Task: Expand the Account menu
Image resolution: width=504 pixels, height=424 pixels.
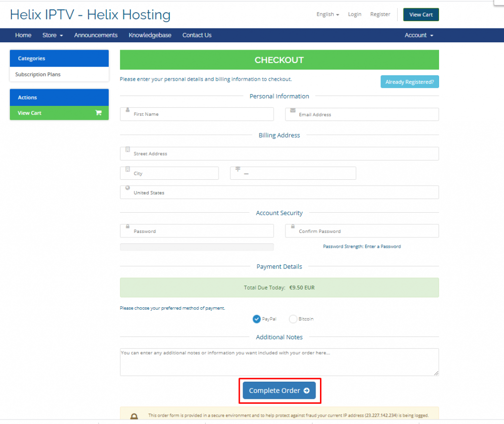Action: tap(419, 35)
